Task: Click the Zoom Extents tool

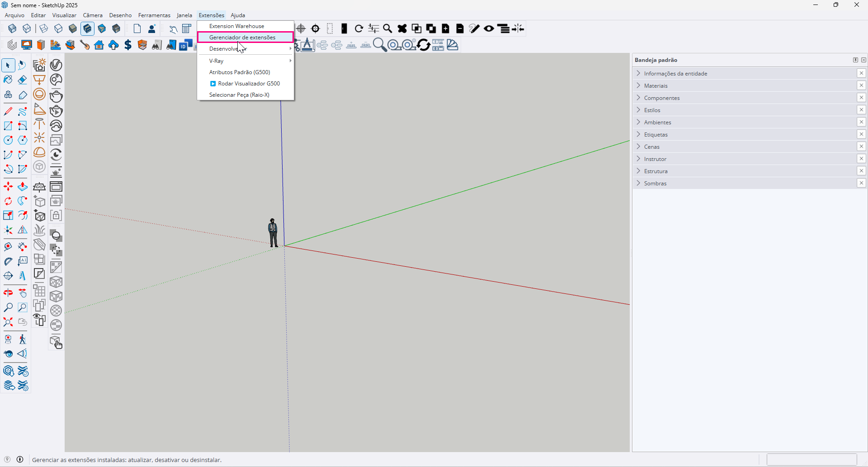Action: pos(8,322)
